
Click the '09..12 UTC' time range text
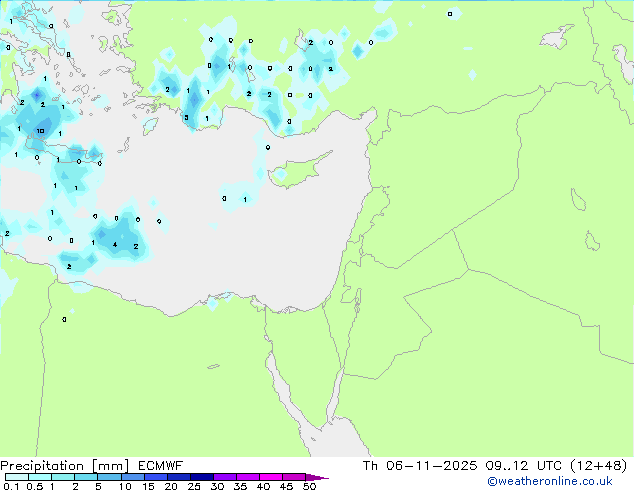523,466
